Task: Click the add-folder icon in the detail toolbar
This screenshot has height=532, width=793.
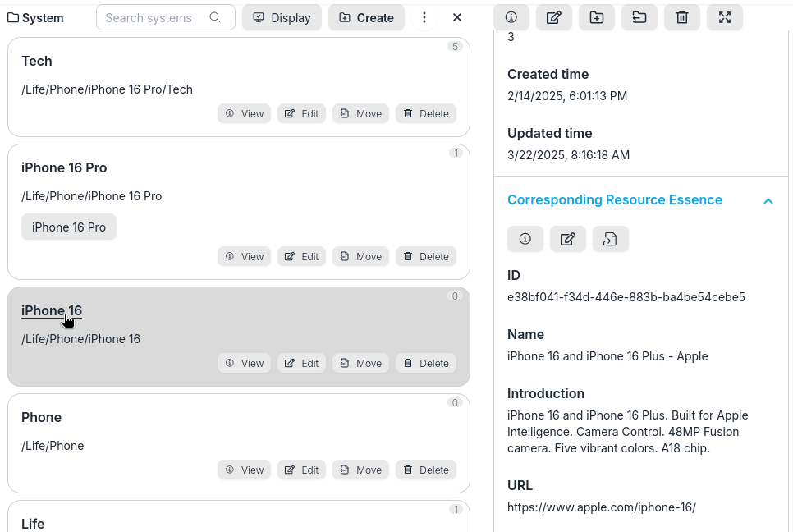Action: [x=597, y=17]
